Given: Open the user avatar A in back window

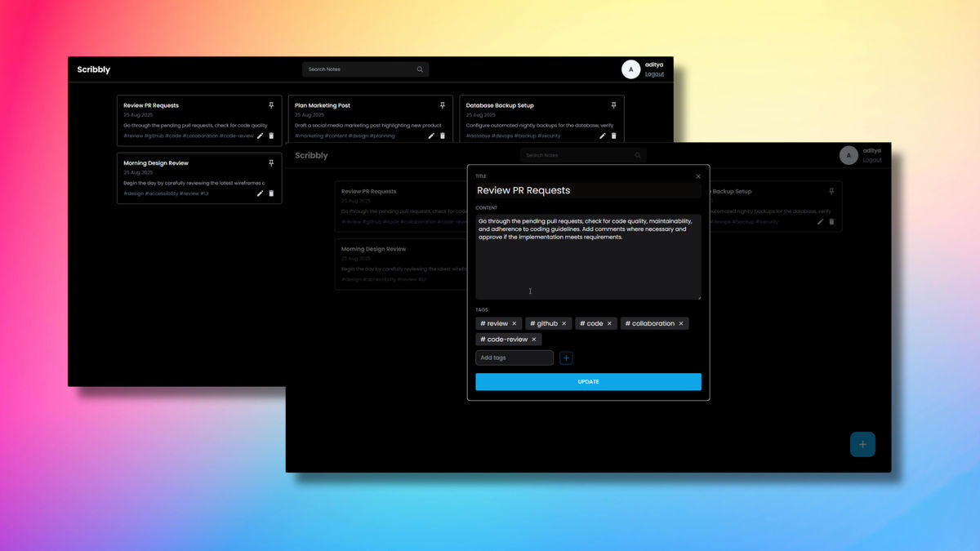Looking at the screenshot, I should coord(630,69).
